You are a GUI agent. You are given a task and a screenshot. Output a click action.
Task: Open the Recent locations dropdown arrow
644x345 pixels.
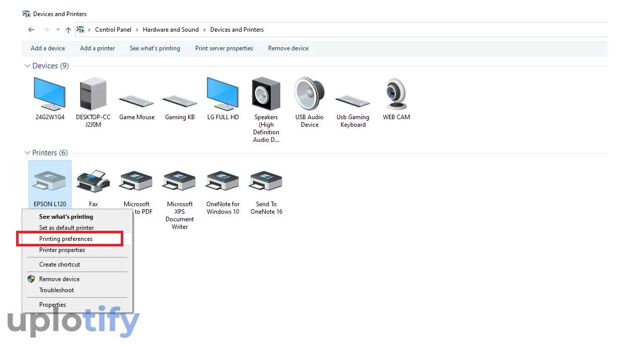[x=58, y=30]
